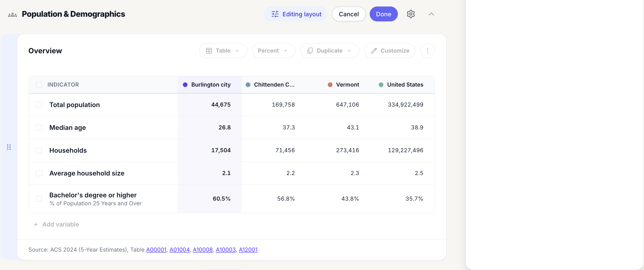Viewport: 644px width, 270px height.
Task: Click the Households row label
Action: click(x=68, y=150)
